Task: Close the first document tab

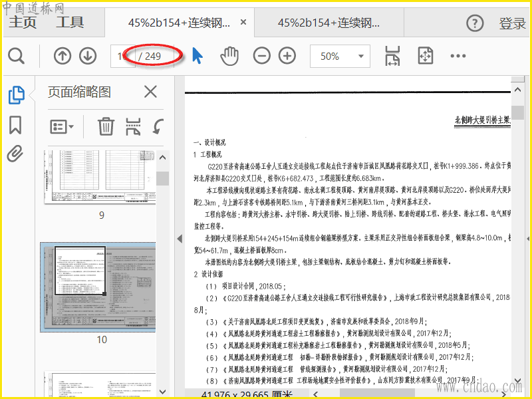Action: tap(243, 23)
